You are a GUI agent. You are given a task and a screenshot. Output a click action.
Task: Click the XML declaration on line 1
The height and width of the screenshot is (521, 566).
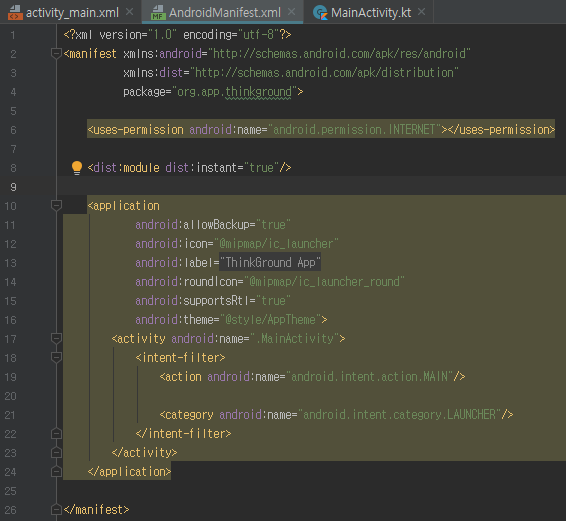[x=177, y=35]
